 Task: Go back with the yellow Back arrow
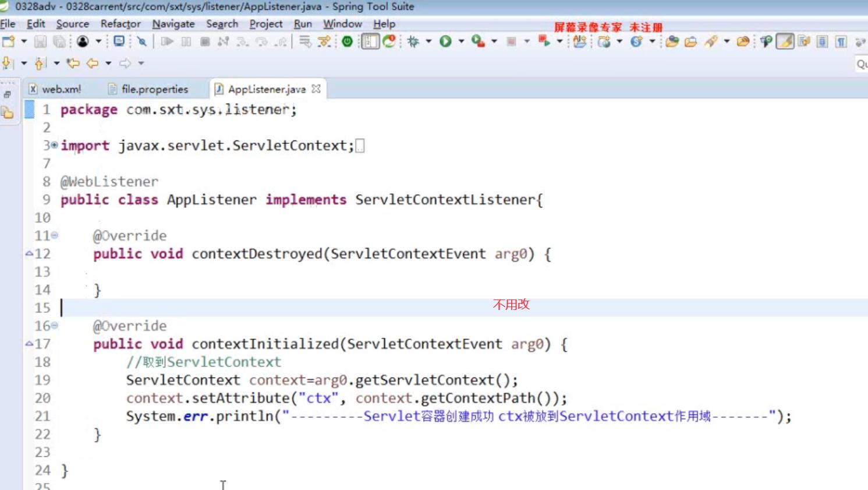tap(93, 63)
